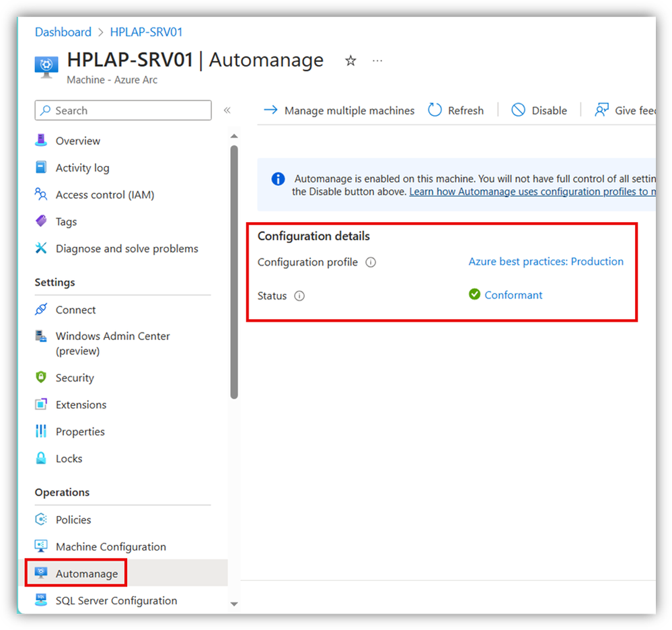
Task: Click sidebar scrollbar up arrow
Action: (234, 136)
